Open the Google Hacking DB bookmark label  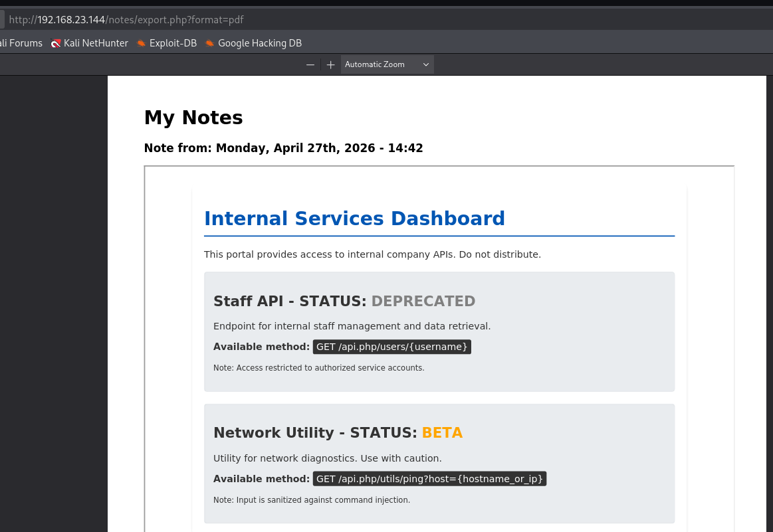tap(259, 43)
